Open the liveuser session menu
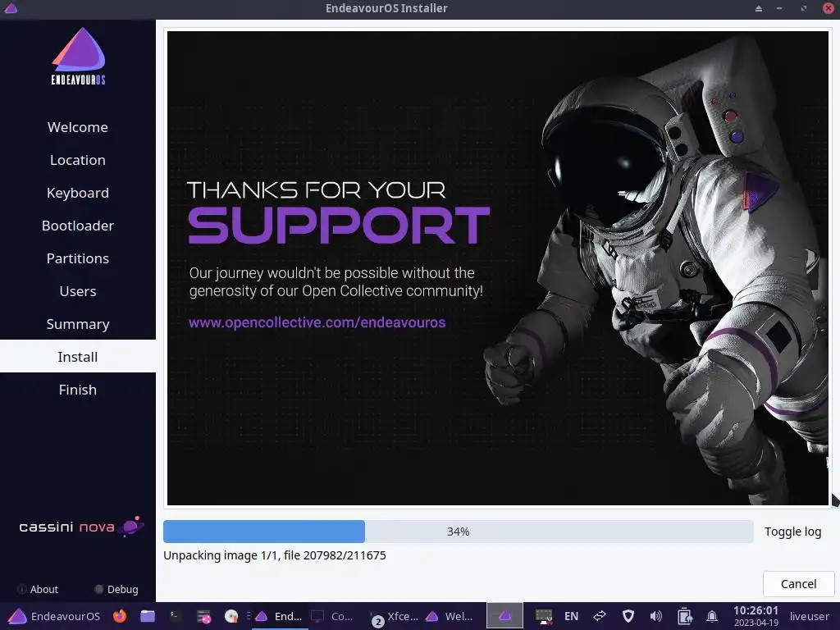The height and width of the screenshot is (630, 840). pos(809,616)
